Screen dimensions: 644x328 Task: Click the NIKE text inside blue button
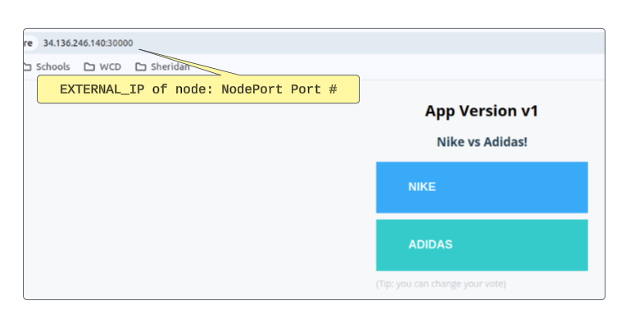point(422,187)
